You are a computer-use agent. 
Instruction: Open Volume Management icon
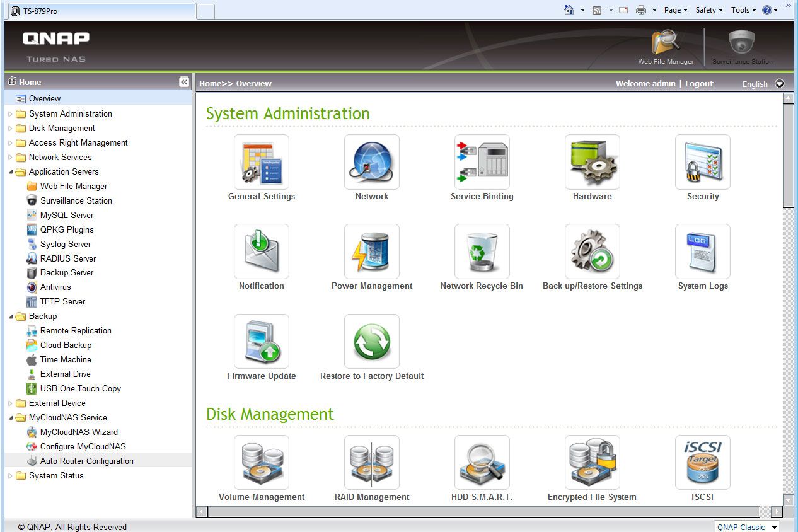point(262,463)
